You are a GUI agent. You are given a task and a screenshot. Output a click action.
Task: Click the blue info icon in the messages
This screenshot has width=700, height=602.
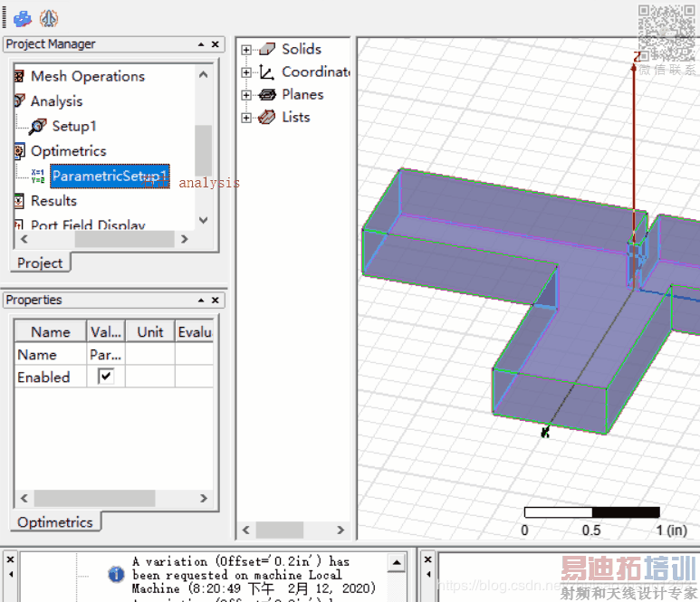[x=116, y=574]
